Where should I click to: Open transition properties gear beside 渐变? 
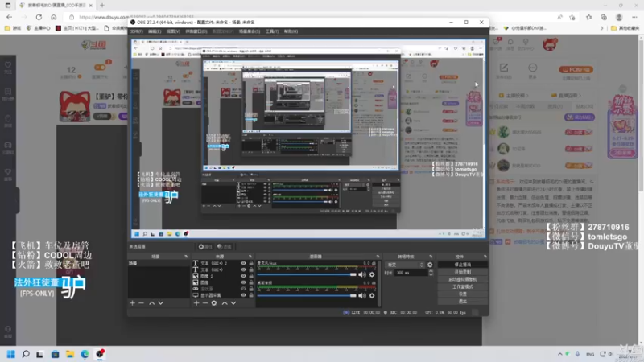(430, 265)
